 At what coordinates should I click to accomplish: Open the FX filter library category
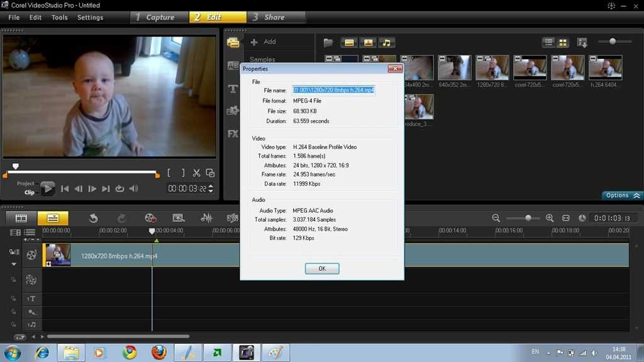click(233, 133)
